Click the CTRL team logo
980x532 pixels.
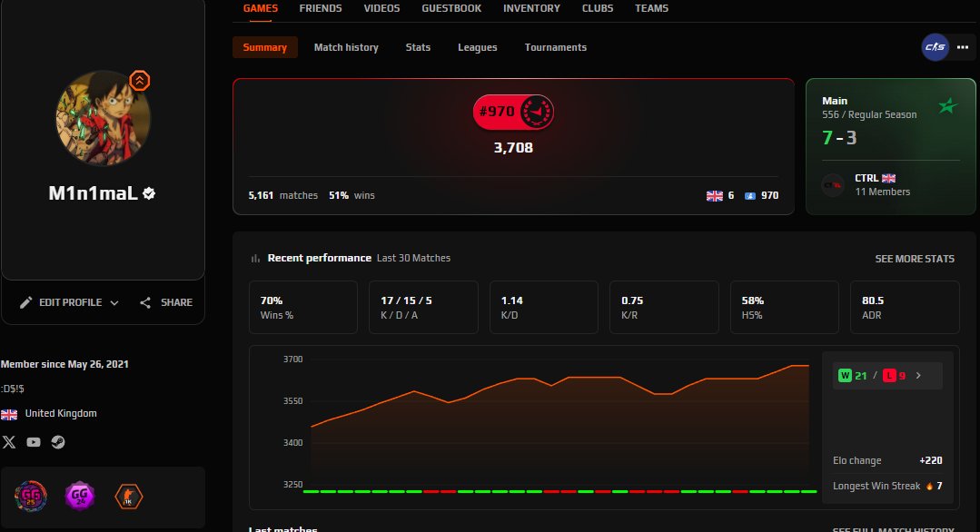pyautogui.click(x=833, y=185)
